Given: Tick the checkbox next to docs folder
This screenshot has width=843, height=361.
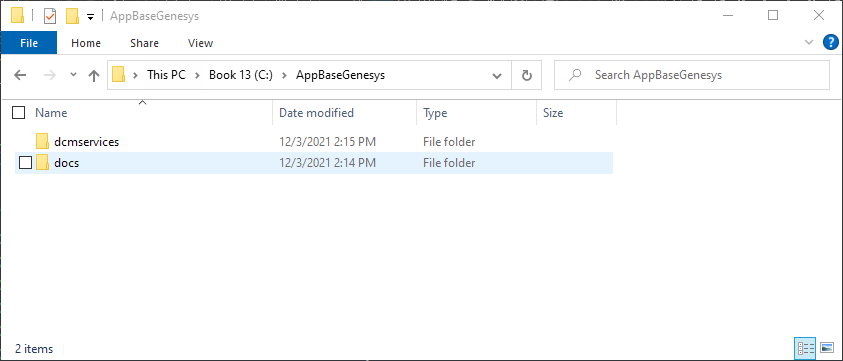Looking at the screenshot, I should pos(25,162).
